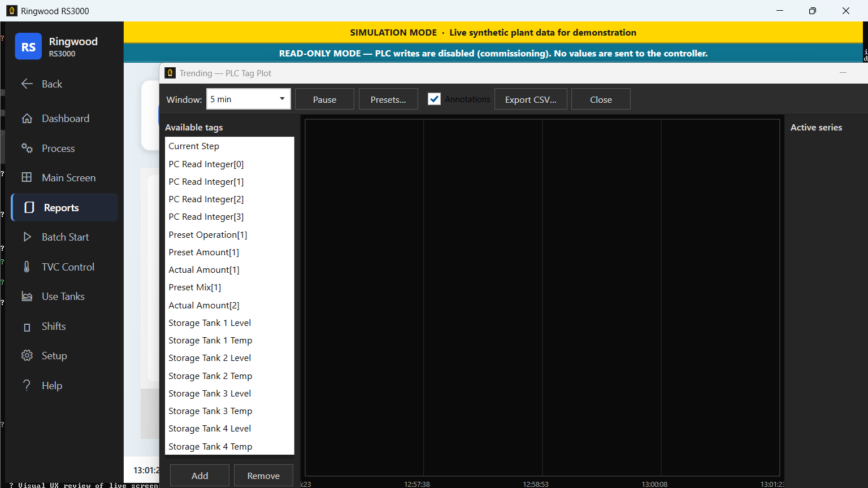
Task: Click the Main Screen grid icon
Action: click(x=27, y=177)
